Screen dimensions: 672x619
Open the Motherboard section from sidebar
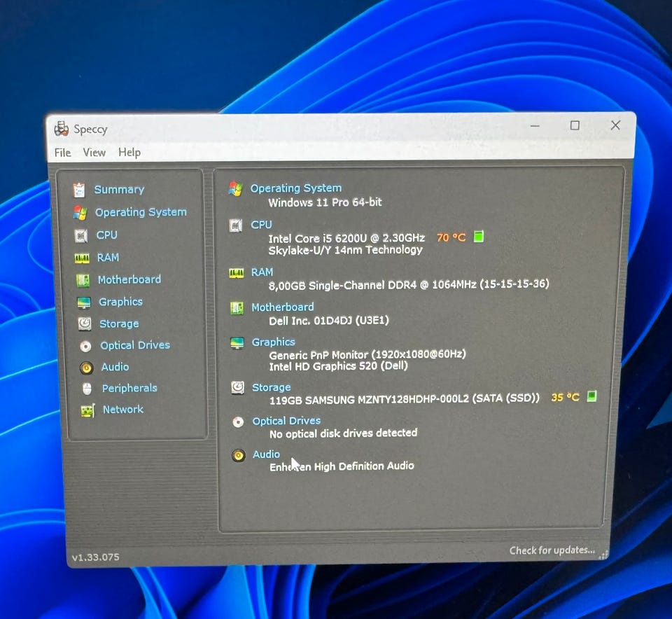(129, 279)
